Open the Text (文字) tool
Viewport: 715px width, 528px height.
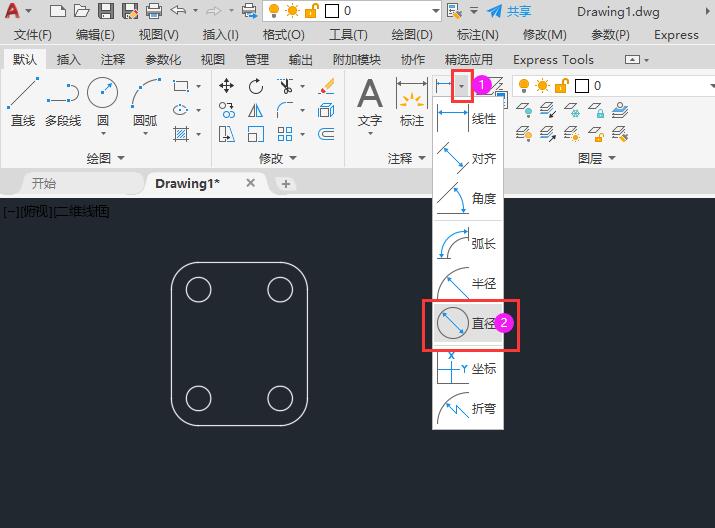[370, 103]
